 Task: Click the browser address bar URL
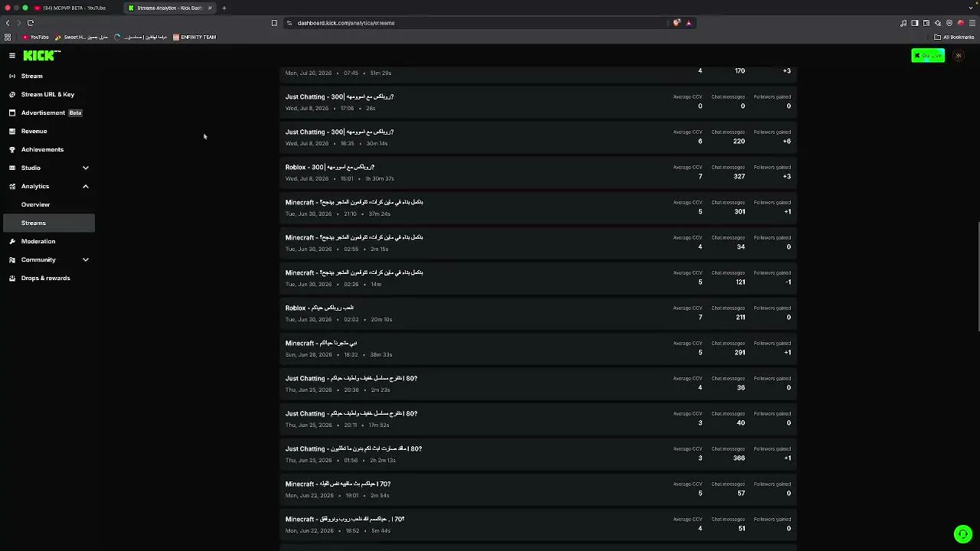point(346,23)
